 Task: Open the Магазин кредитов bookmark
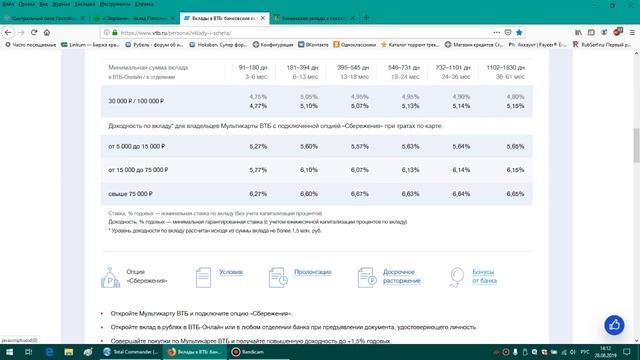point(474,44)
